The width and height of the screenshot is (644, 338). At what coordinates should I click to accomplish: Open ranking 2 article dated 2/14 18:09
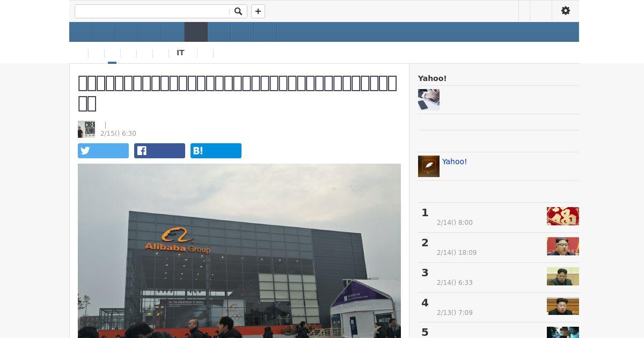[499, 247]
